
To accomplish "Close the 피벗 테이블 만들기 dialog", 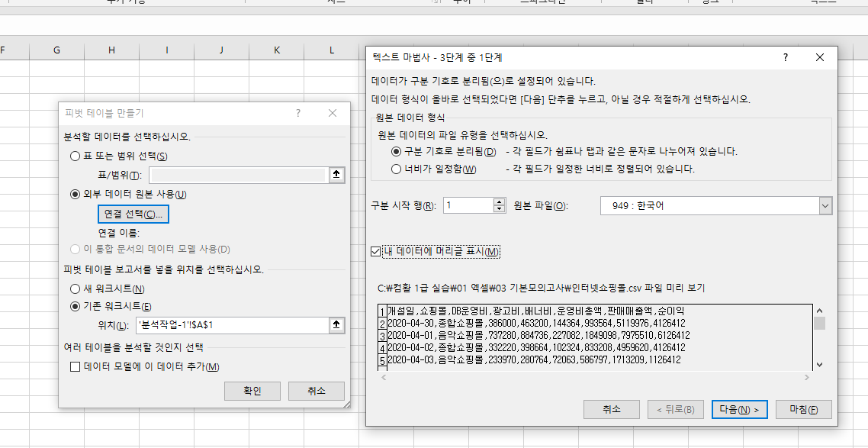I will click(x=333, y=113).
